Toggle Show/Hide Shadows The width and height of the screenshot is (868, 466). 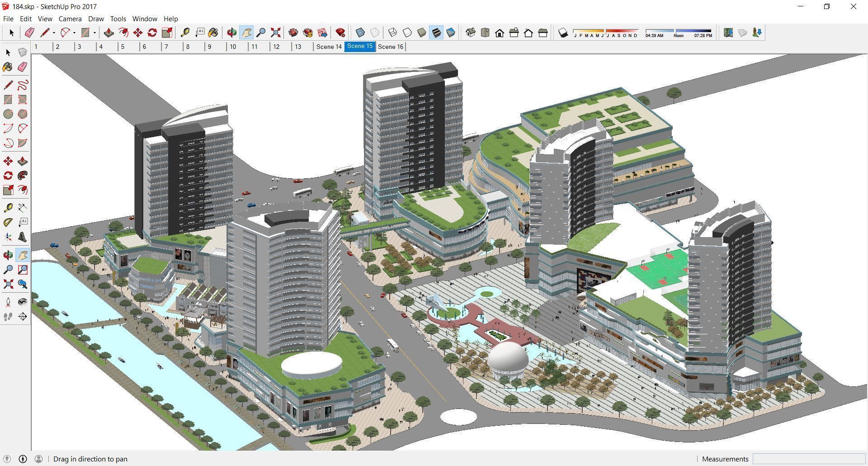[x=563, y=33]
